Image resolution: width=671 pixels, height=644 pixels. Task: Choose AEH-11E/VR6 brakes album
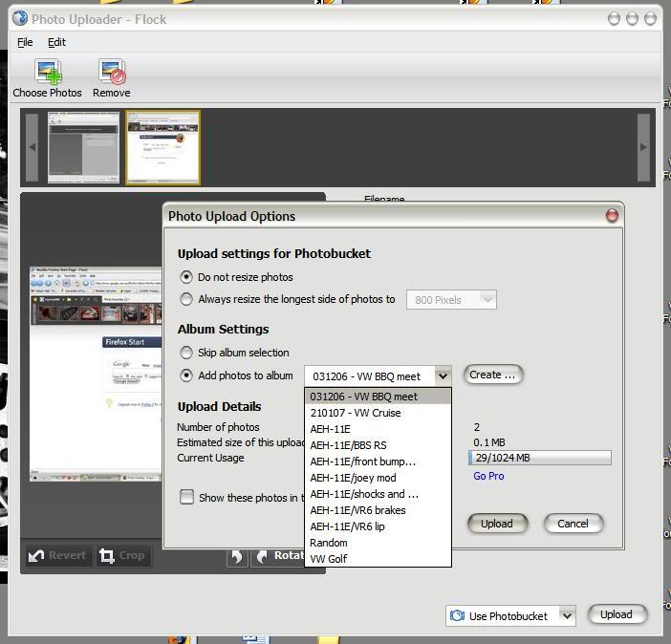(378, 510)
